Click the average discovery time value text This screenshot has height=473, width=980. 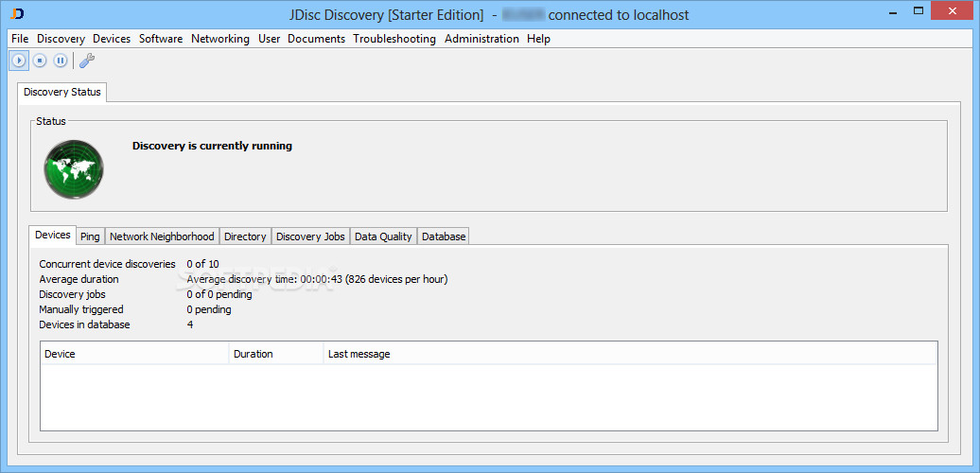pos(317,279)
